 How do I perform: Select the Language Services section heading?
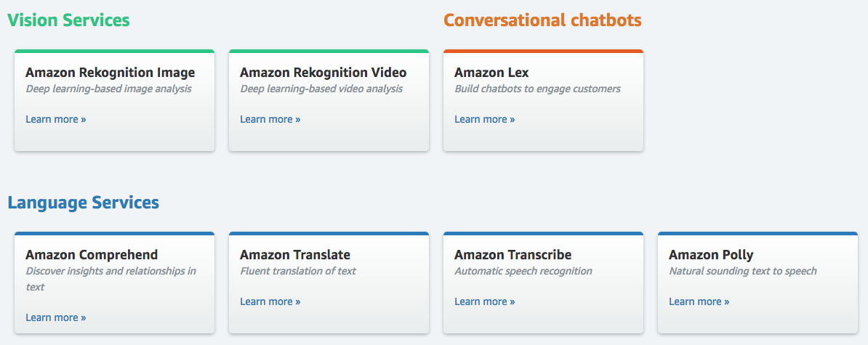coord(83,203)
